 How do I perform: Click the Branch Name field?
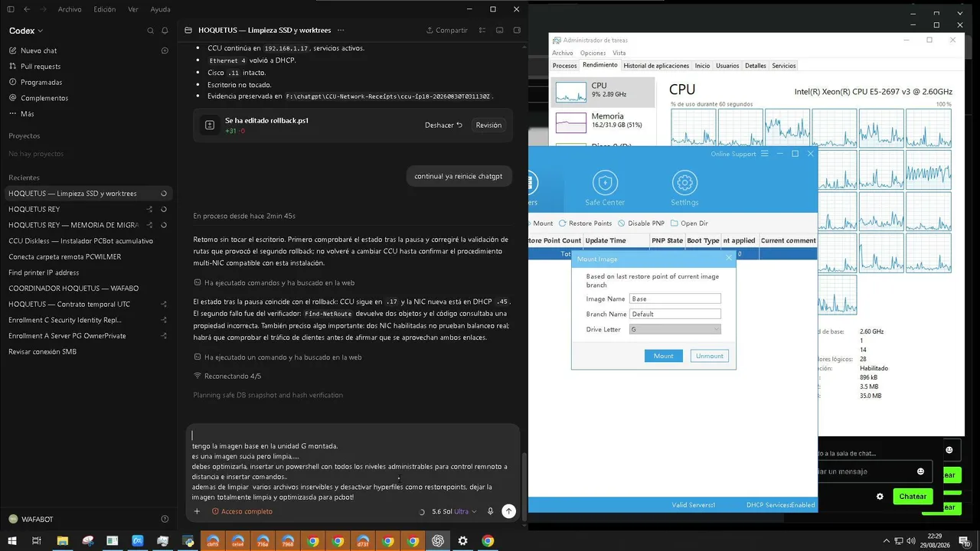tap(675, 314)
